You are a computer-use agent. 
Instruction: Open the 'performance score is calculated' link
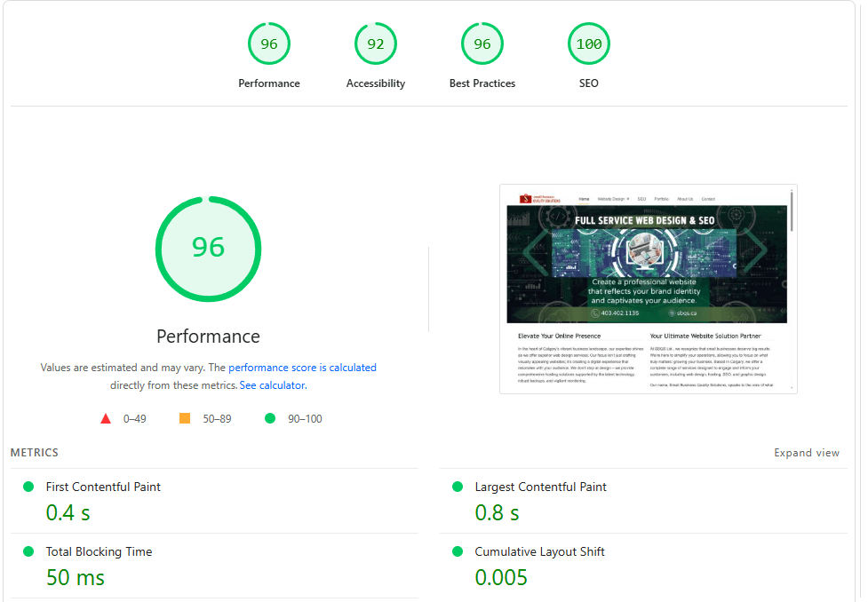click(x=302, y=368)
